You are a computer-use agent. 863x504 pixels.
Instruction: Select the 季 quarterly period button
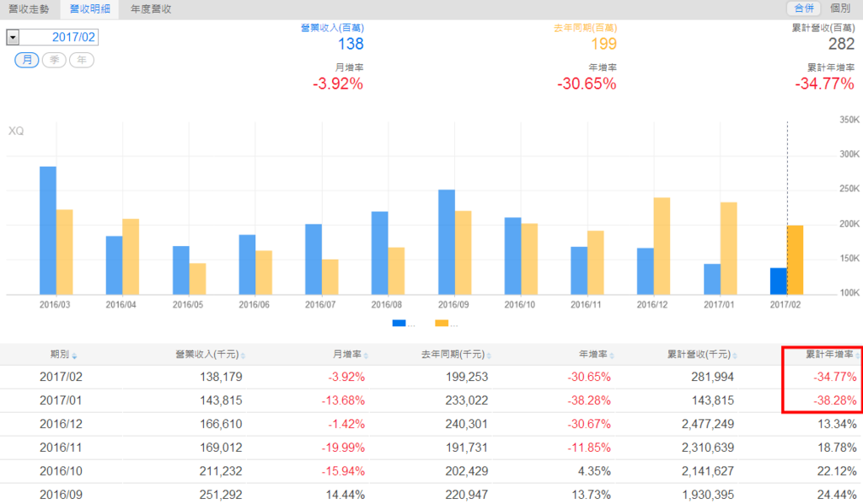click(x=54, y=60)
